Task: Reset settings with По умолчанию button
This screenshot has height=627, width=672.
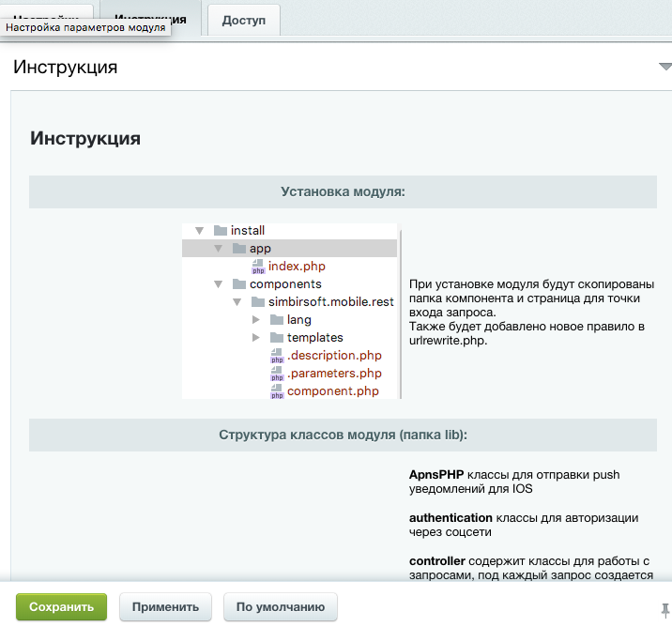Action: [280, 607]
